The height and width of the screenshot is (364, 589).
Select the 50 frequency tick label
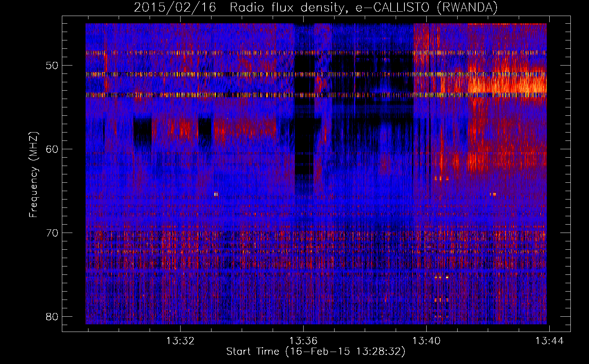[x=52, y=66]
